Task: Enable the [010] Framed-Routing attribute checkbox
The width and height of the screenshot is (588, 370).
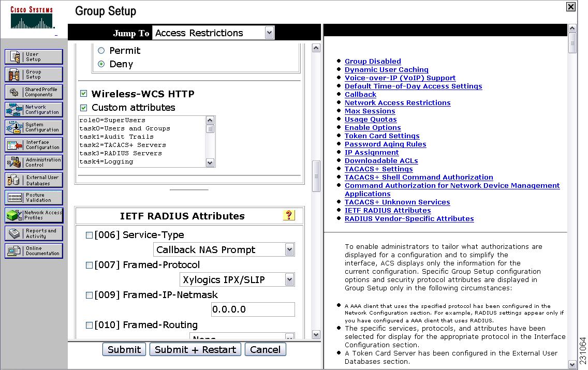Action: click(x=89, y=325)
